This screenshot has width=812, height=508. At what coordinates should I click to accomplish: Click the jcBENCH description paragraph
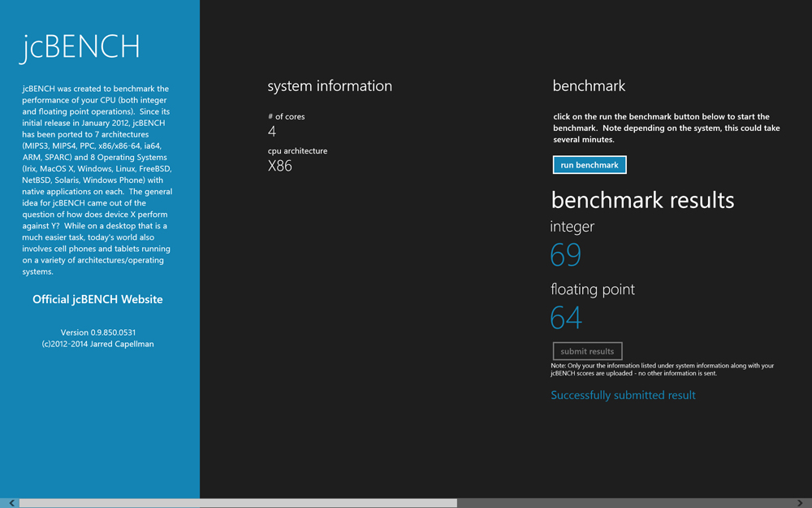(x=97, y=180)
